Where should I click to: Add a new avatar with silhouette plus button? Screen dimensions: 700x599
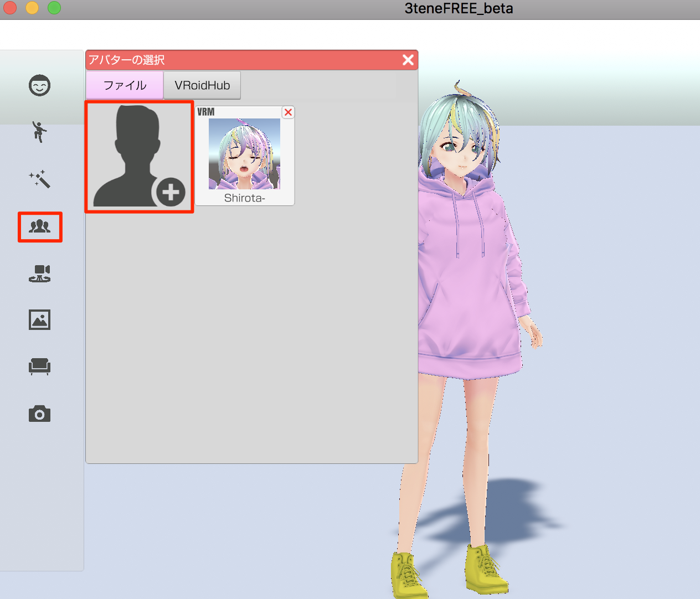[x=139, y=157]
